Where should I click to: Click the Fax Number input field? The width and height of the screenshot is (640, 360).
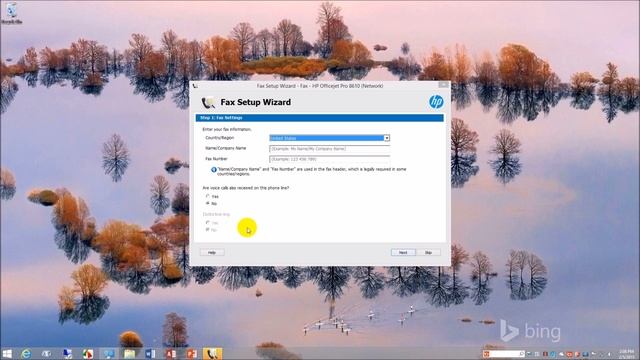click(329, 159)
